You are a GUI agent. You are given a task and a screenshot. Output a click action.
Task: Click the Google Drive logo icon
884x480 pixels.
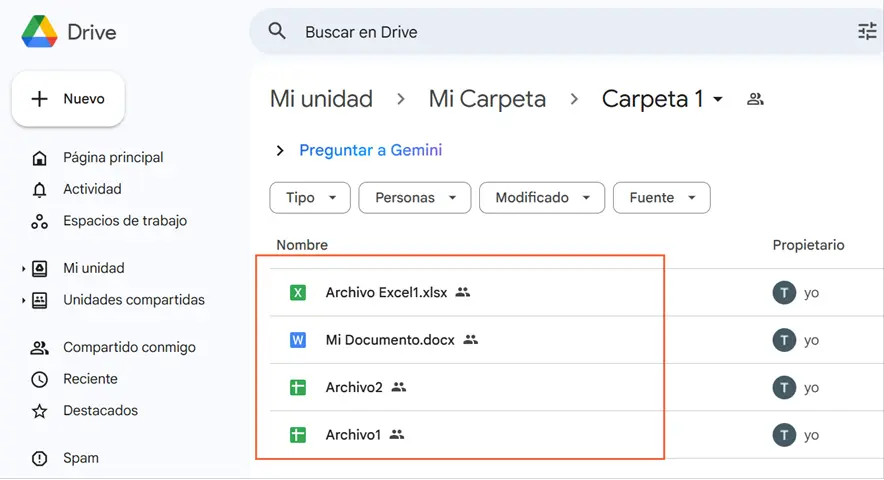coord(39,32)
